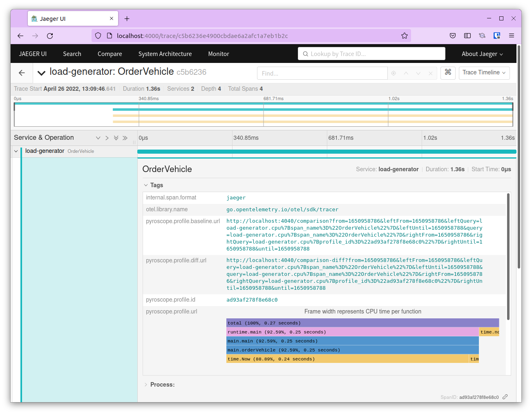Collapse the load-generator span row
Image resolution: width=532 pixels, height=414 pixels.
[16, 151]
